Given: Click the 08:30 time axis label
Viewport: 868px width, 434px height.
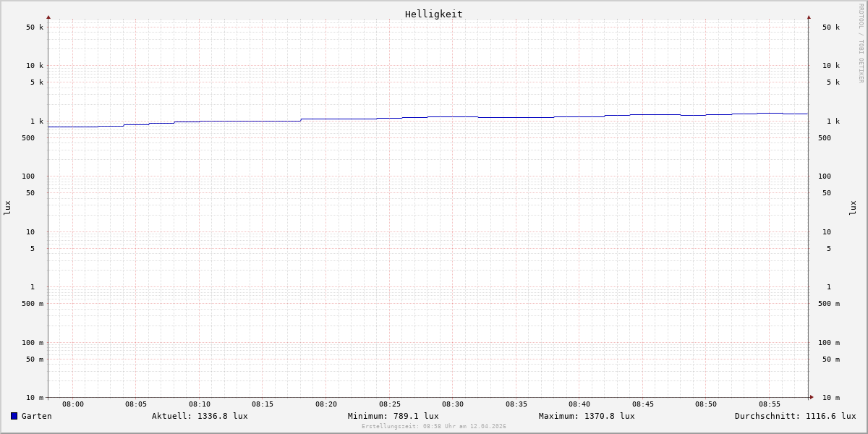Looking at the screenshot, I should pyautogui.click(x=453, y=404).
